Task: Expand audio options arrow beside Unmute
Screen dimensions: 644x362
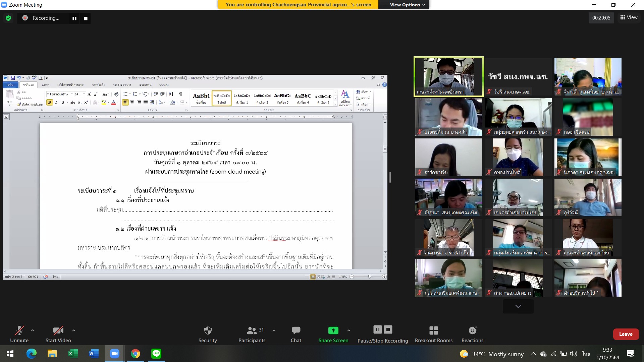Action: point(33,330)
